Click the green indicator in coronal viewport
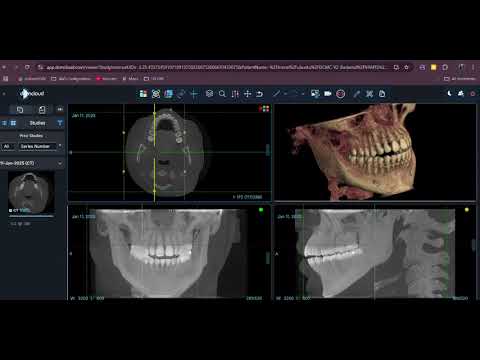Viewport: 480px width, 360px height. (261, 210)
